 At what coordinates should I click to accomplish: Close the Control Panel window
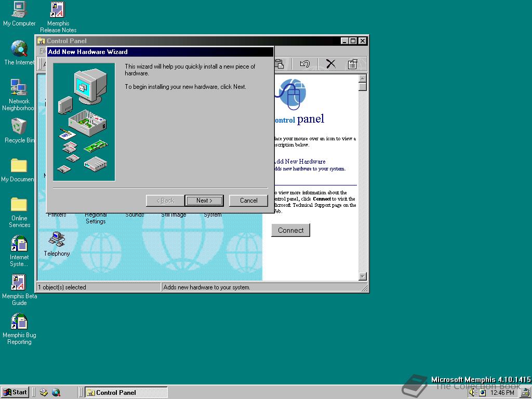pyautogui.click(x=362, y=41)
